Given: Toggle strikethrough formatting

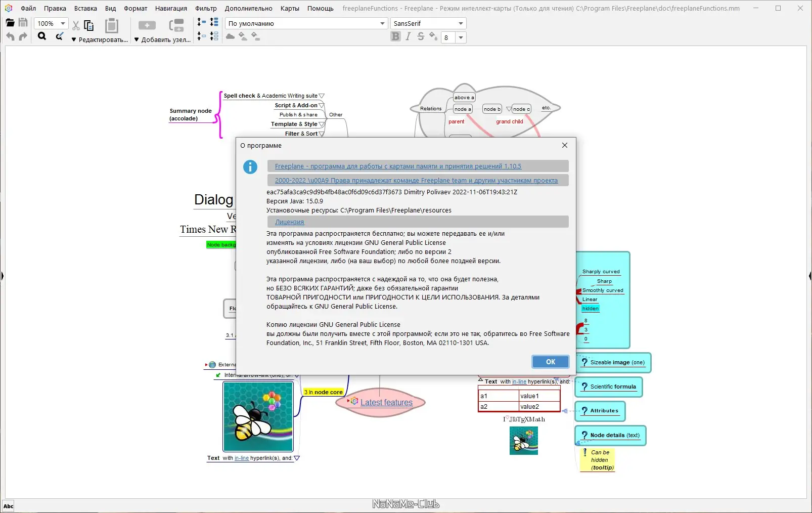Looking at the screenshot, I should (x=421, y=36).
